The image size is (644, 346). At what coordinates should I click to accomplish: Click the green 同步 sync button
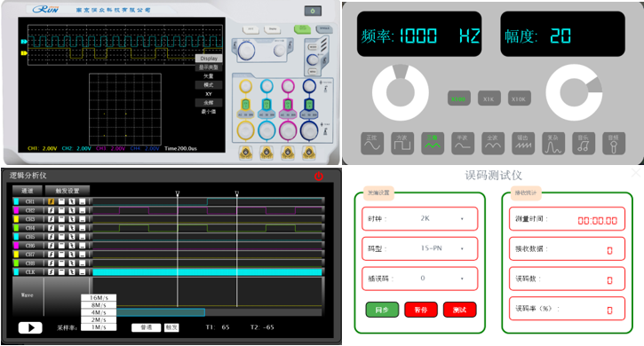coord(382,310)
